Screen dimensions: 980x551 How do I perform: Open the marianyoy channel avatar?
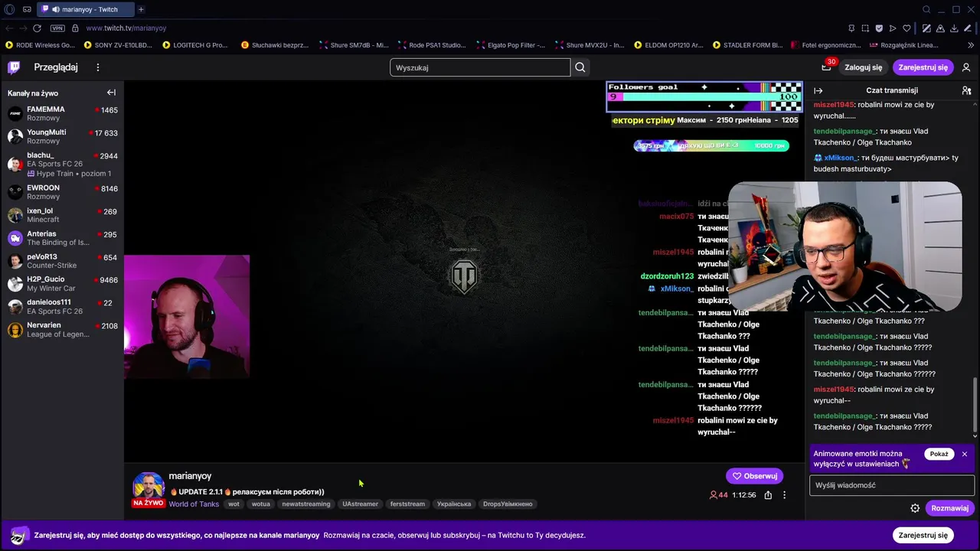click(x=149, y=487)
